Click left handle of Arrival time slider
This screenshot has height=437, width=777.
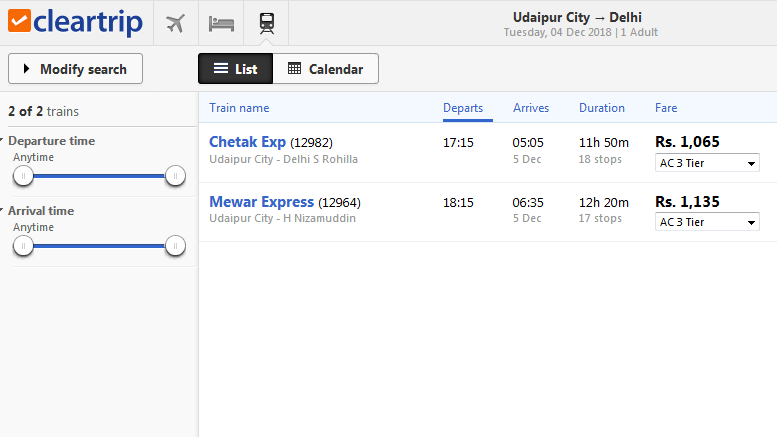23,246
